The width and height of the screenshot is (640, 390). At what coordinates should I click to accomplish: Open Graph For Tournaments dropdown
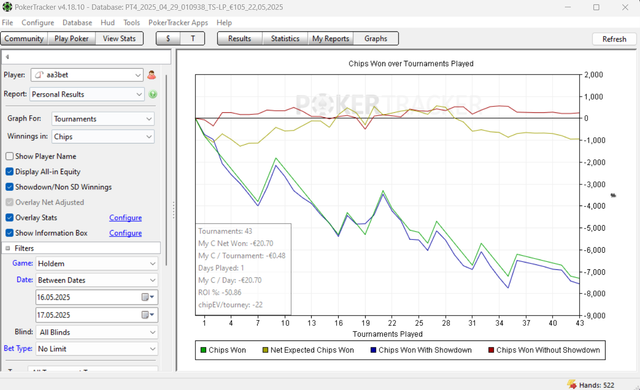click(103, 119)
